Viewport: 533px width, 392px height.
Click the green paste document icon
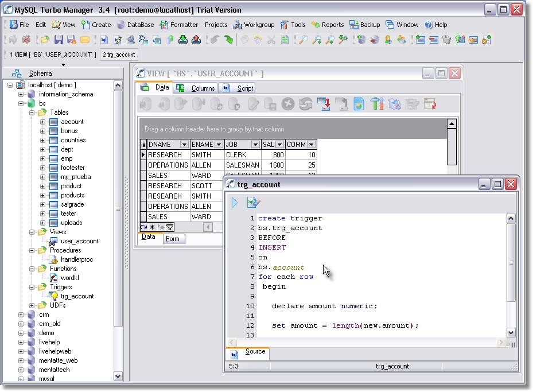(x=285, y=40)
